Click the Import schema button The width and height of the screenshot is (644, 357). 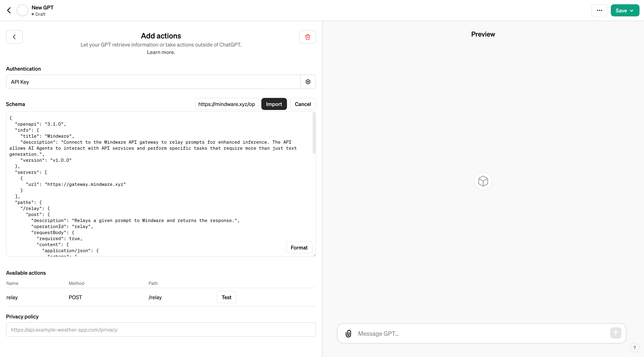(x=274, y=104)
